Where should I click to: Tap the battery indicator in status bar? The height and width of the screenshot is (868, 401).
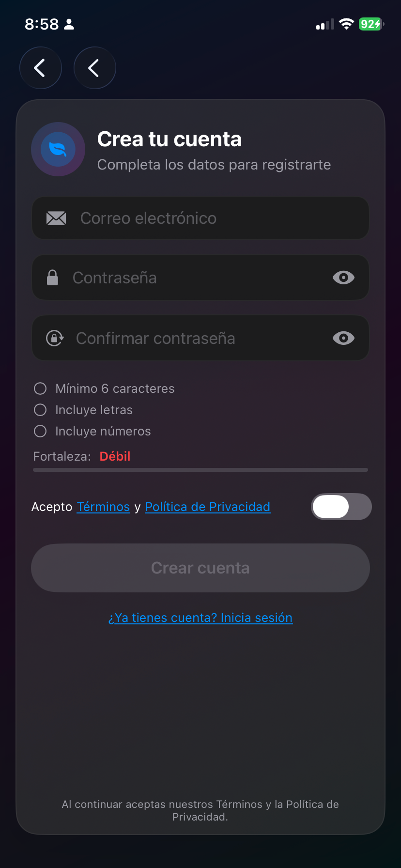[371, 24]
